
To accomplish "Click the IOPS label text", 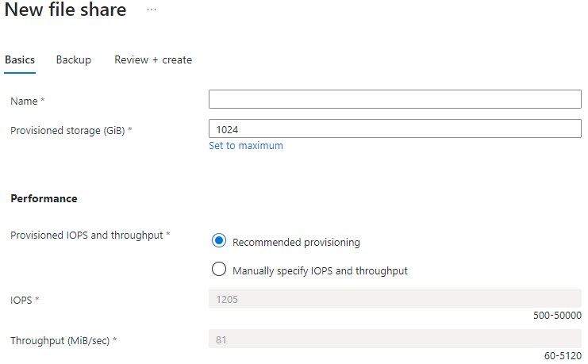I will pyautogui.click(x=22, y=300).
